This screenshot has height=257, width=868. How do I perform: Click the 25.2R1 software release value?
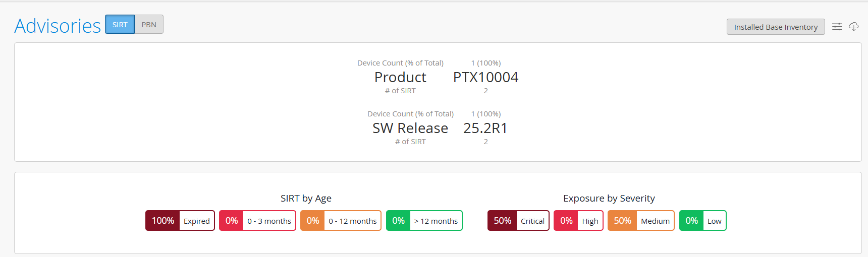click(485, 128)
